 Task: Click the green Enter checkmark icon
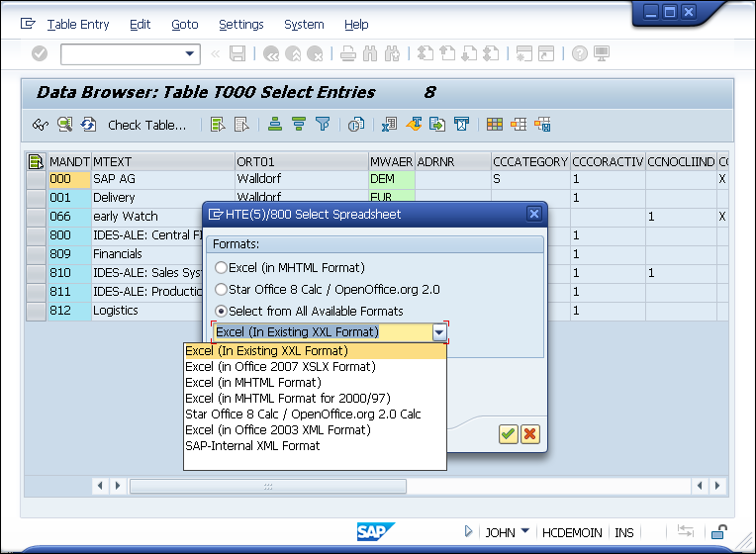tap(40, 53)
